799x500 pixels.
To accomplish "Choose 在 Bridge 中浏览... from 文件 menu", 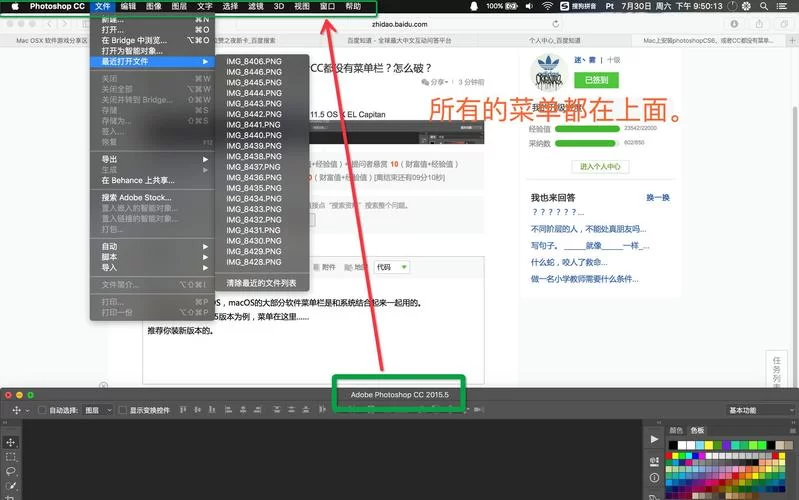I will point(152,40).
